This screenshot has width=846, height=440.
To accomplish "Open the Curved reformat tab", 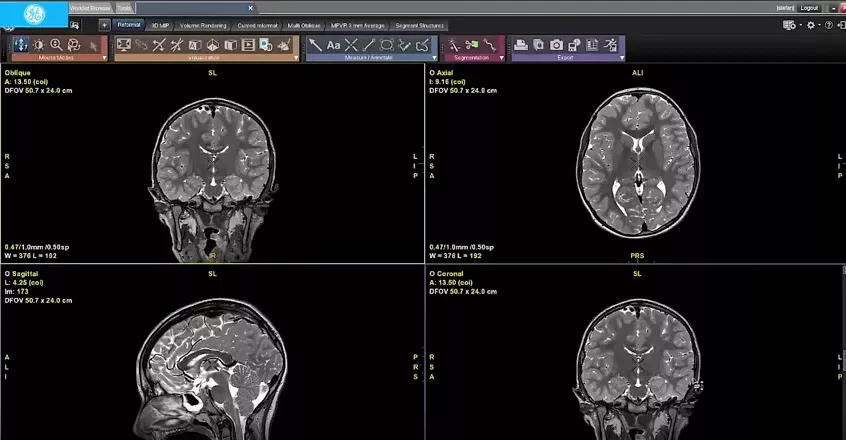I will coord(257,25).
